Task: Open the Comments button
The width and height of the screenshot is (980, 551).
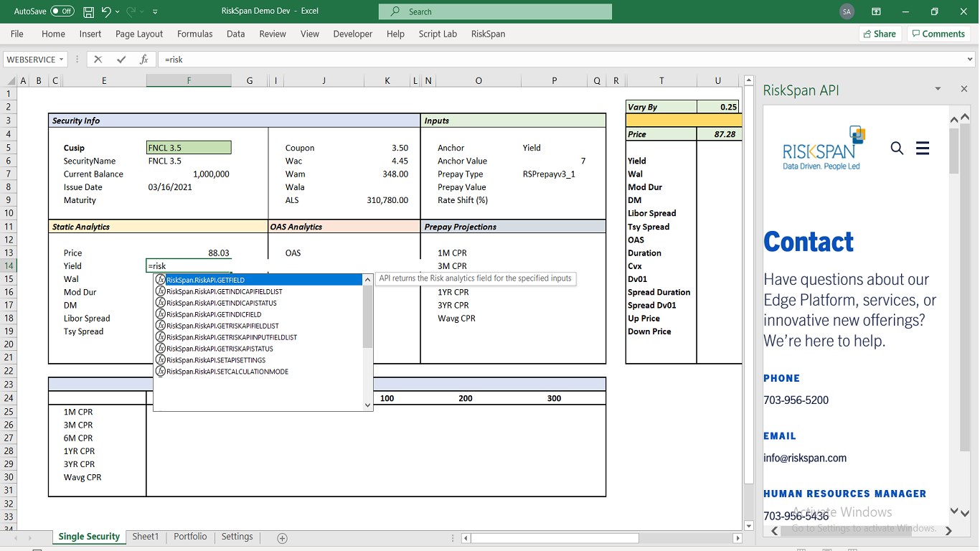Action: (937, 34)
